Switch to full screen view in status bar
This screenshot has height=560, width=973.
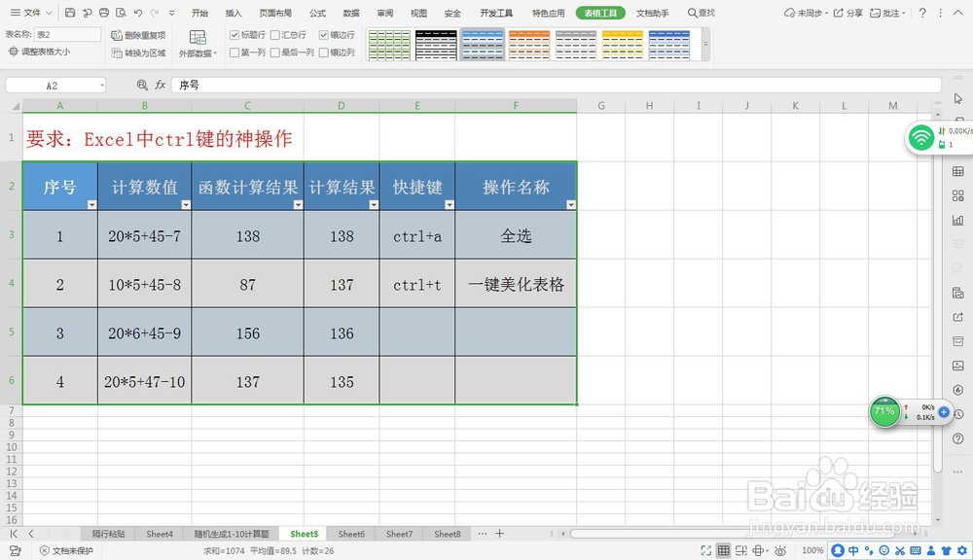[705, 550]
